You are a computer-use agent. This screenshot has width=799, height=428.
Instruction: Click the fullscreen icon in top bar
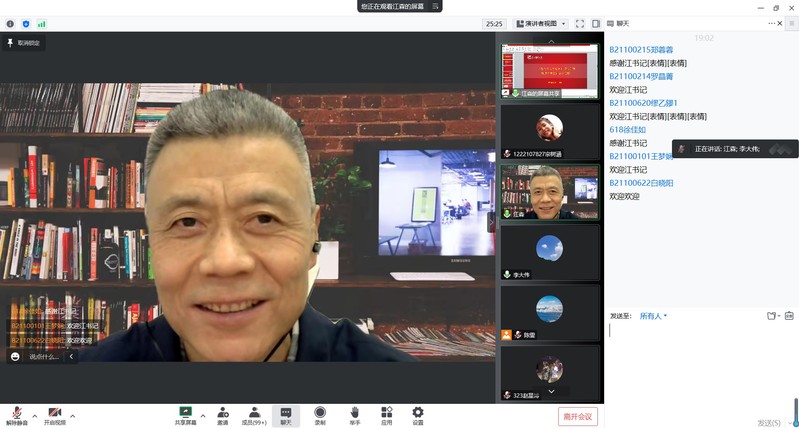pyautogui.click(x=579, y=23)
